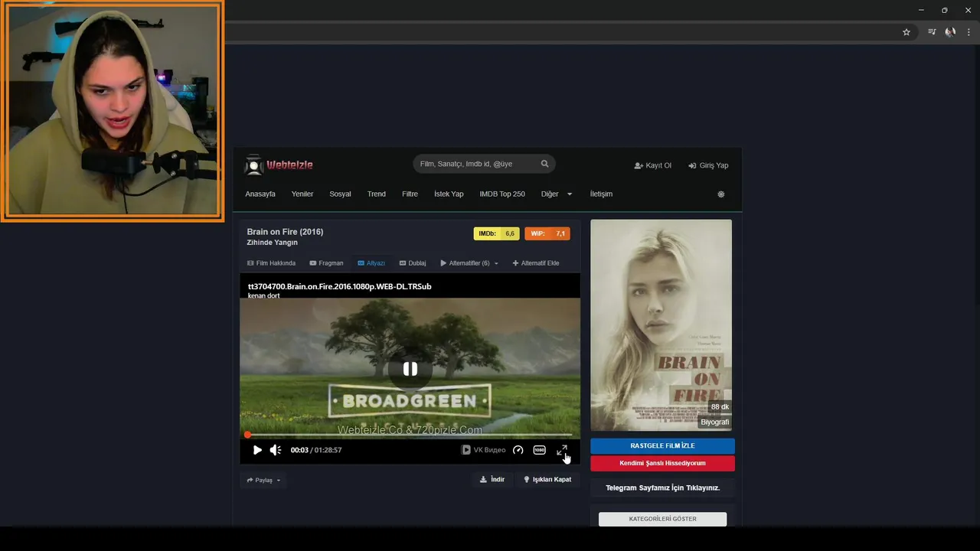Click the play button in player bar

tap(257, 450)
